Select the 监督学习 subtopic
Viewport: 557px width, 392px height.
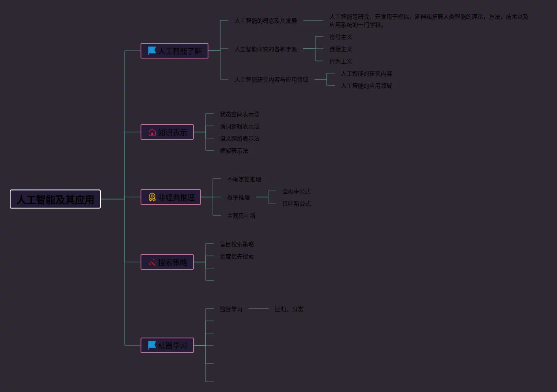[231, 309]
